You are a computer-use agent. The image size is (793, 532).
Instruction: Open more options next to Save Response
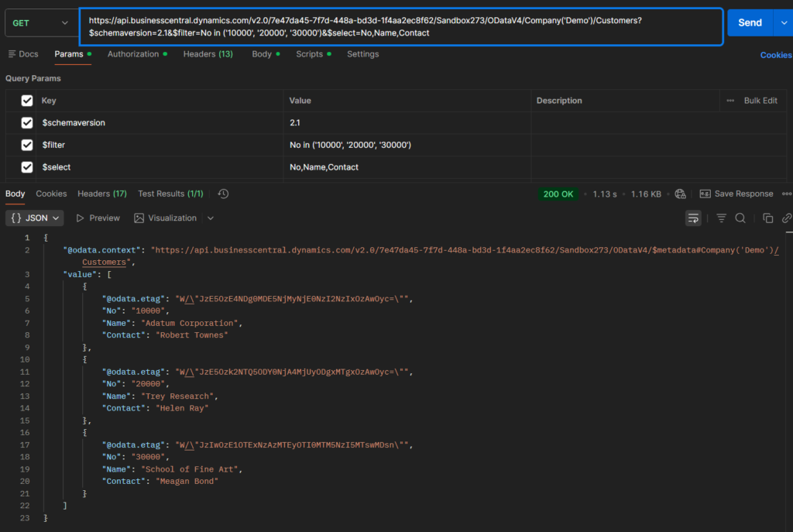[786, 194]
